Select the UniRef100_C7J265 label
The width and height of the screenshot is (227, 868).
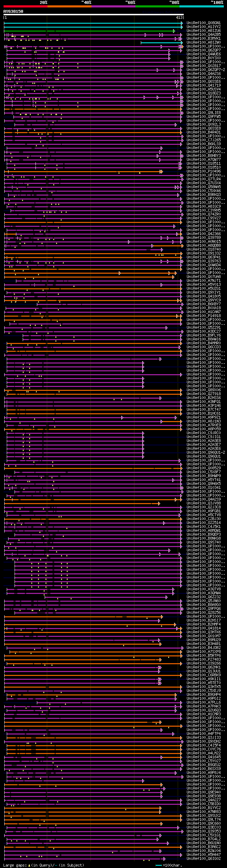tap(204, 140)
